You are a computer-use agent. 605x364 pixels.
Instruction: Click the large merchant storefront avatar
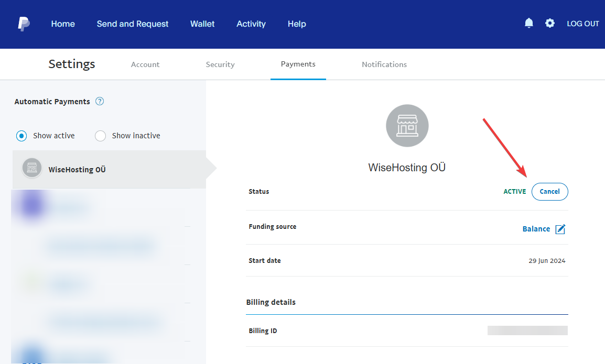(x=407, y=126)
